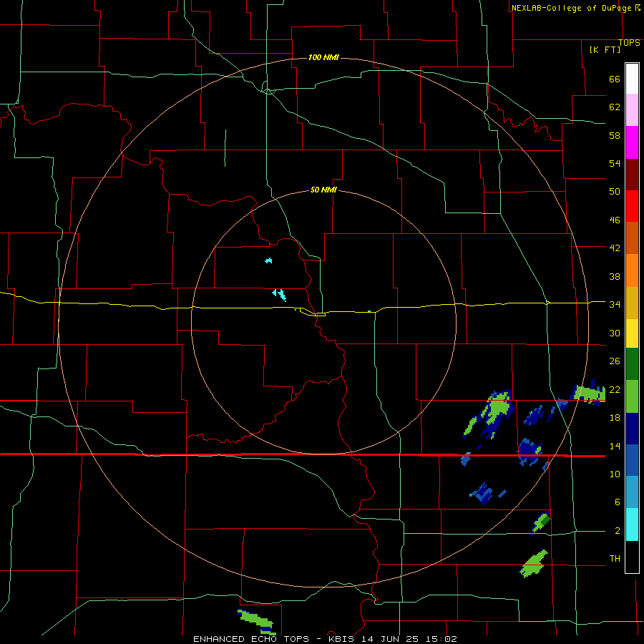The height and width of the screenshot is (644, 644).
Task: Click the light blue 6 kft swatch
Action: coord(632,492)
